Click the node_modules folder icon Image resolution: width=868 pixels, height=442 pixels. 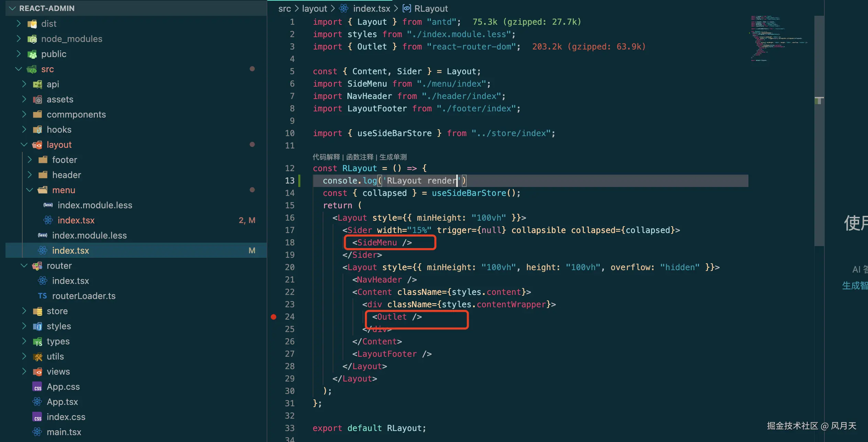(x=32, y=39)
